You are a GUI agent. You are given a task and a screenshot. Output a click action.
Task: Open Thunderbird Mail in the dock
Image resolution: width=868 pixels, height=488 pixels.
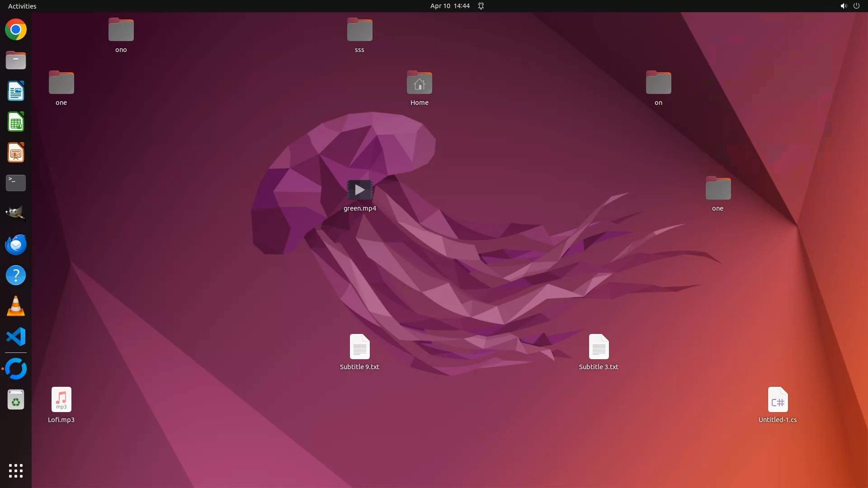point(16,244)
